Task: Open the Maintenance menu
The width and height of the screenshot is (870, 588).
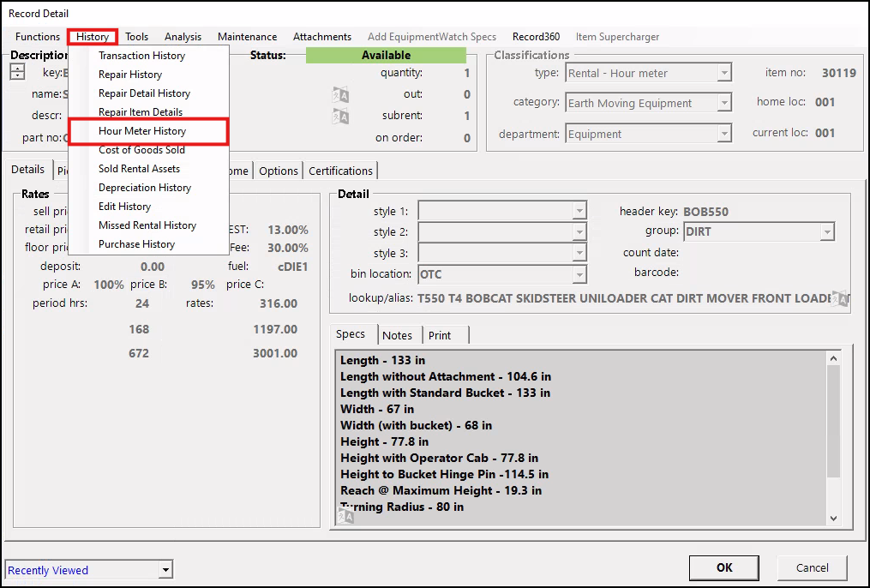Action: coord(247,37)
